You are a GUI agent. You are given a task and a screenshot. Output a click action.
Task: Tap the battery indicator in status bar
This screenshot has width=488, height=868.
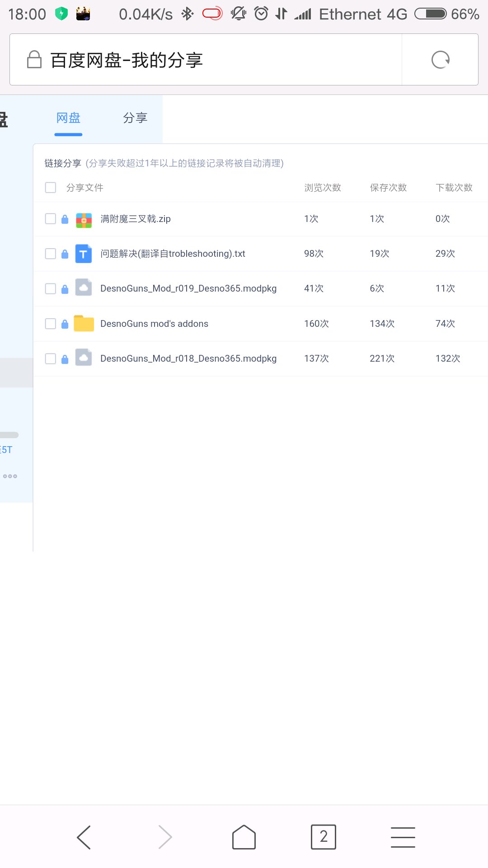tap(431, 14)
